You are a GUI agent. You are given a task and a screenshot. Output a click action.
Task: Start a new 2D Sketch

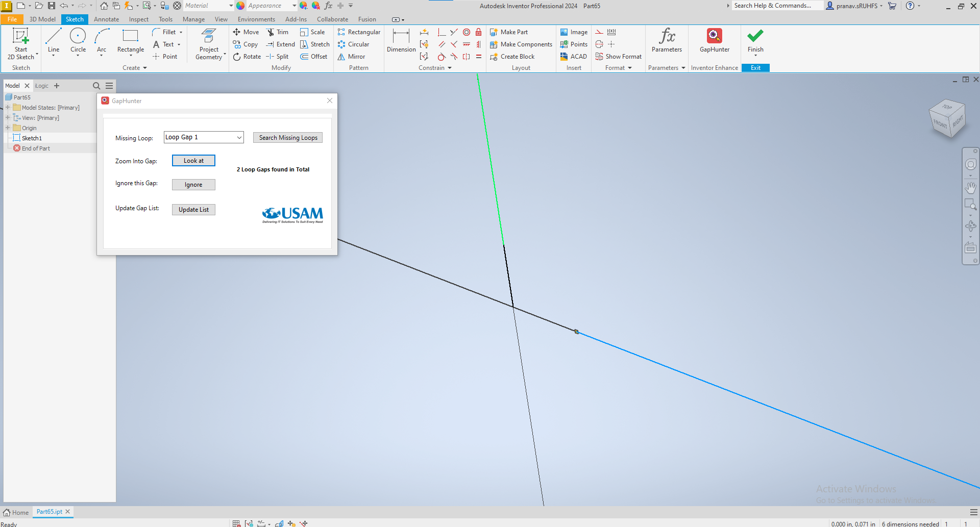[21, 44]
